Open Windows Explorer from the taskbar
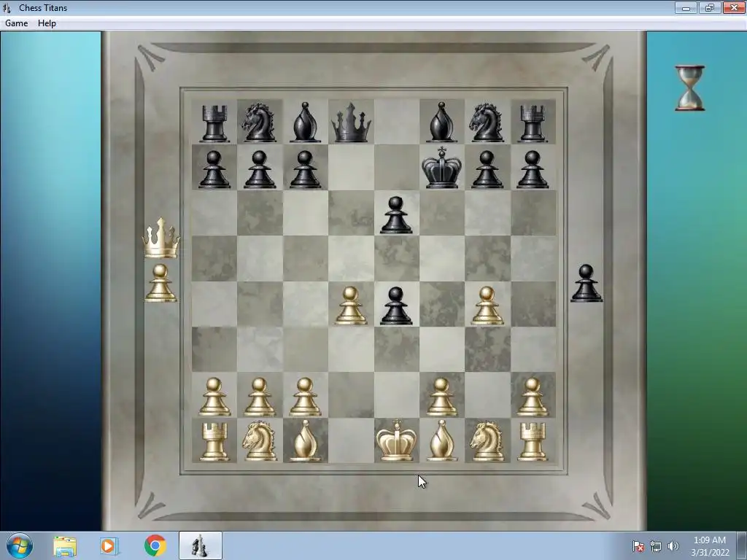This screenshot has height=560, width=747. (x=65, y=546)
